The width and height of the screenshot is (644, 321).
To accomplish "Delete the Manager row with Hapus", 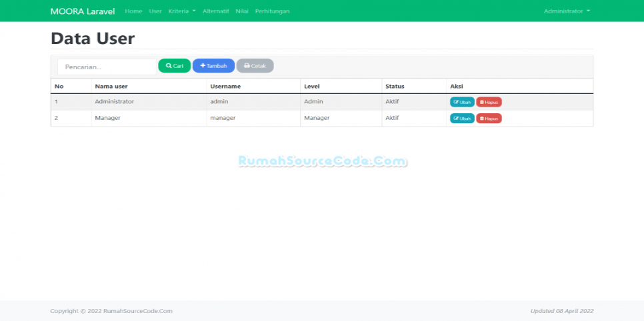I will click(x=489, y=119).
